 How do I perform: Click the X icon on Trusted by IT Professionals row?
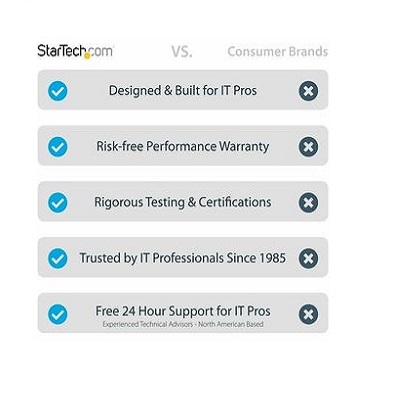point(308,258)
